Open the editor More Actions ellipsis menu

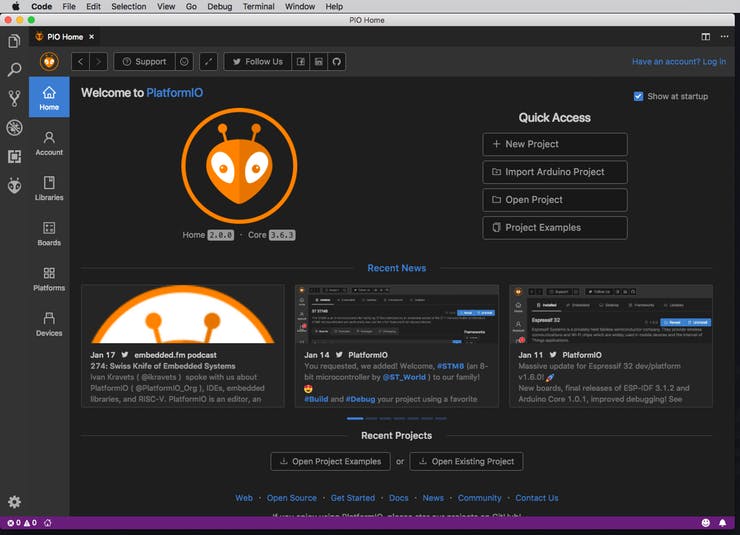click(x=723, y=36)
